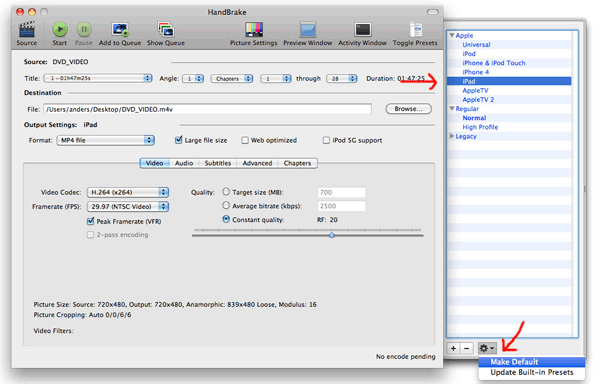The width and height of the screenshot is (600, 384).
Task: Choose Update Built-in Presets menu item
Action: (532, 372)
